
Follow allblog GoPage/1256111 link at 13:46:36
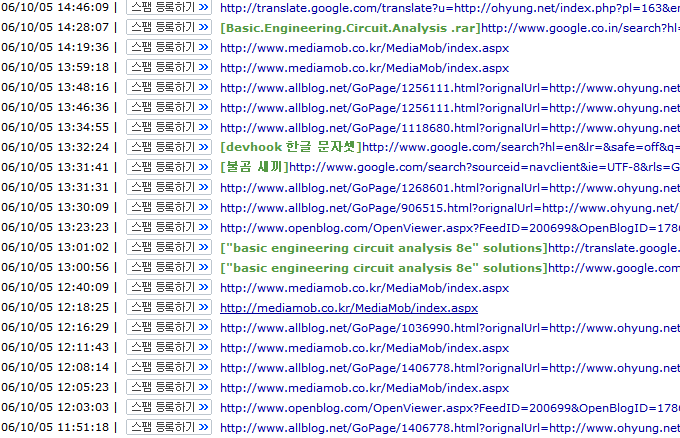(450, 108)
